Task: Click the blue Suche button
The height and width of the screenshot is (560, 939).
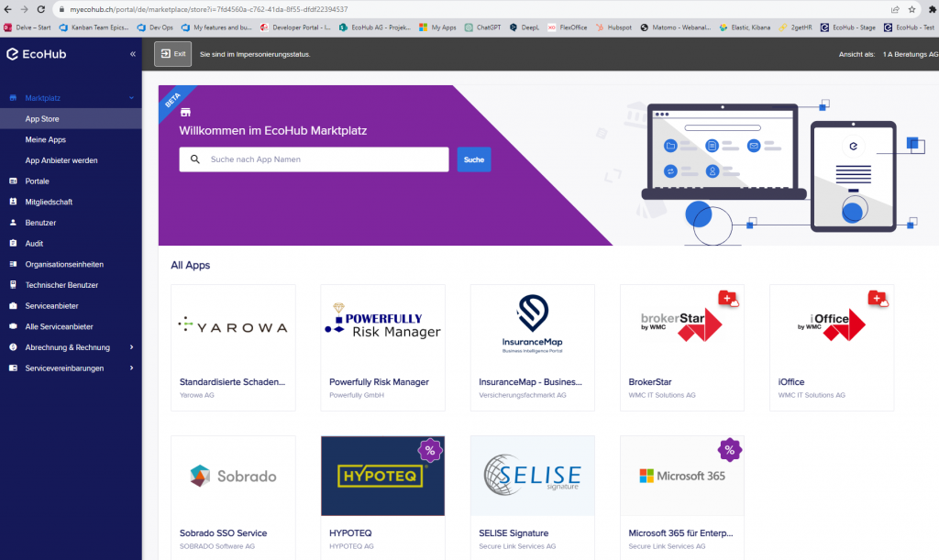Action: click(474, 159)
